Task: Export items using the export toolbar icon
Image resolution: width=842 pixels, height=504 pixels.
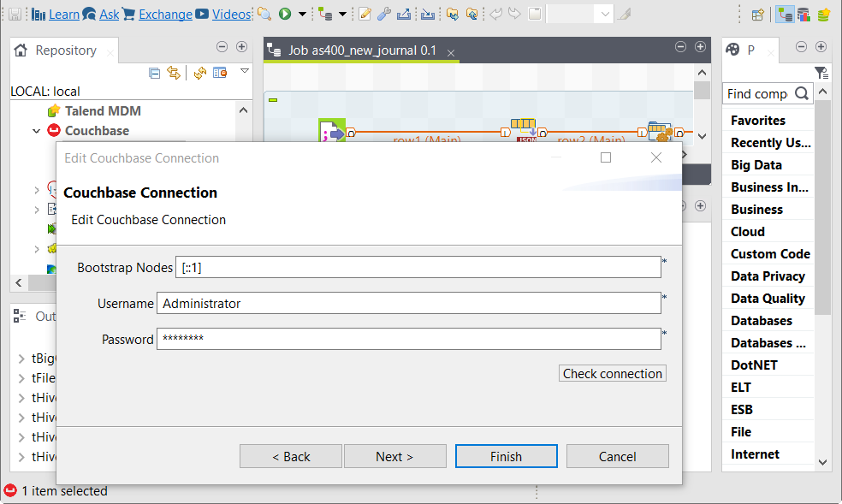Action: (406, 14)
